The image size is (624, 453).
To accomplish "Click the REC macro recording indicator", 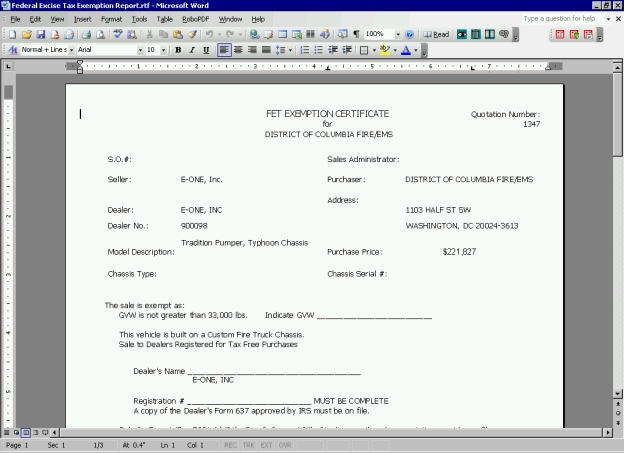I will pos(230,445).
